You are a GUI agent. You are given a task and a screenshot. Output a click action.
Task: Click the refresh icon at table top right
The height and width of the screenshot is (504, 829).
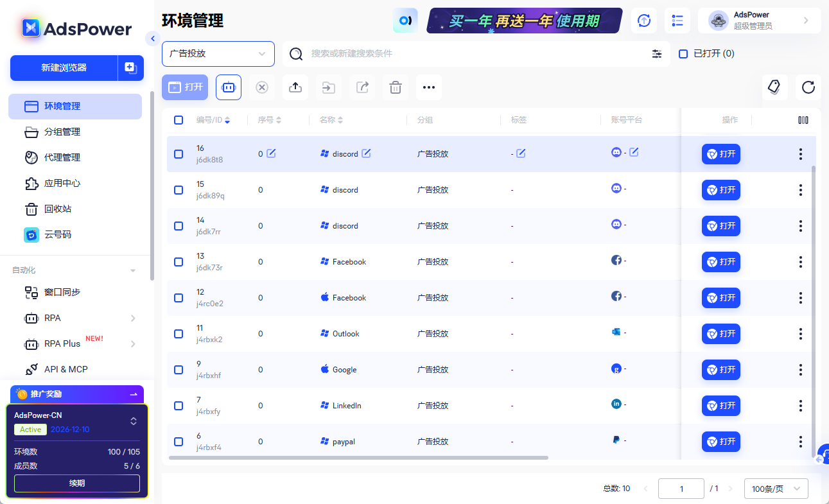pos(808,87)
